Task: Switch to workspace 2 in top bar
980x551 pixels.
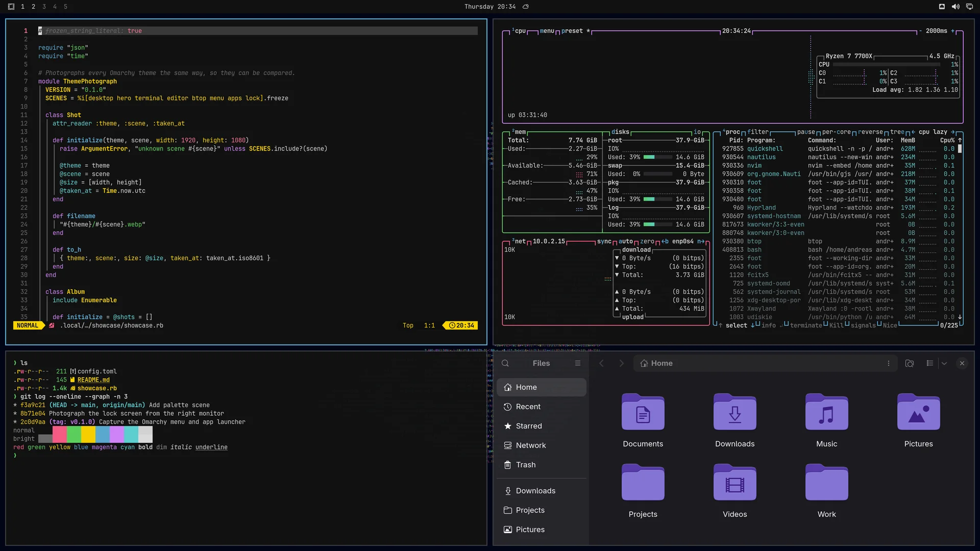Action: click(33, 7)
